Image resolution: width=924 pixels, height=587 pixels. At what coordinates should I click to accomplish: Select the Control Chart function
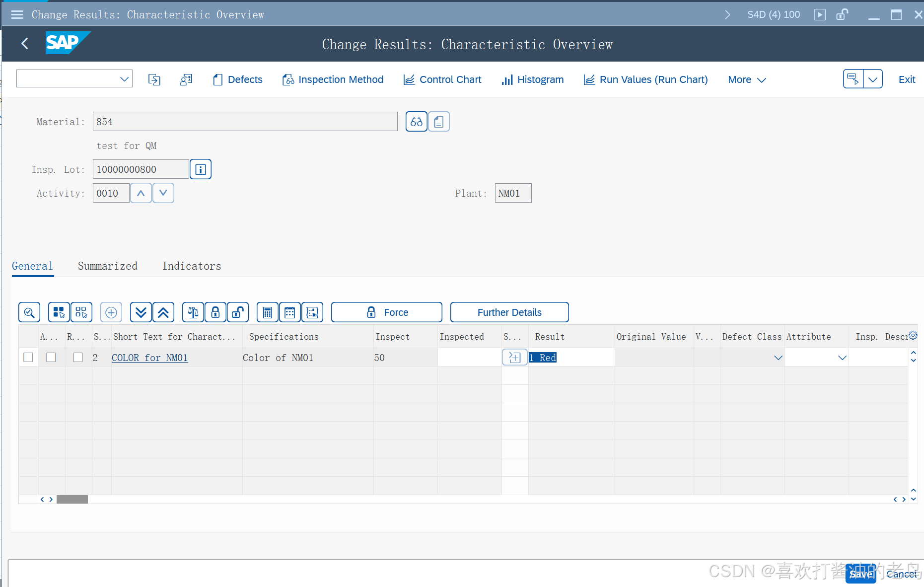pyautogui.click(x=442, y=79)
